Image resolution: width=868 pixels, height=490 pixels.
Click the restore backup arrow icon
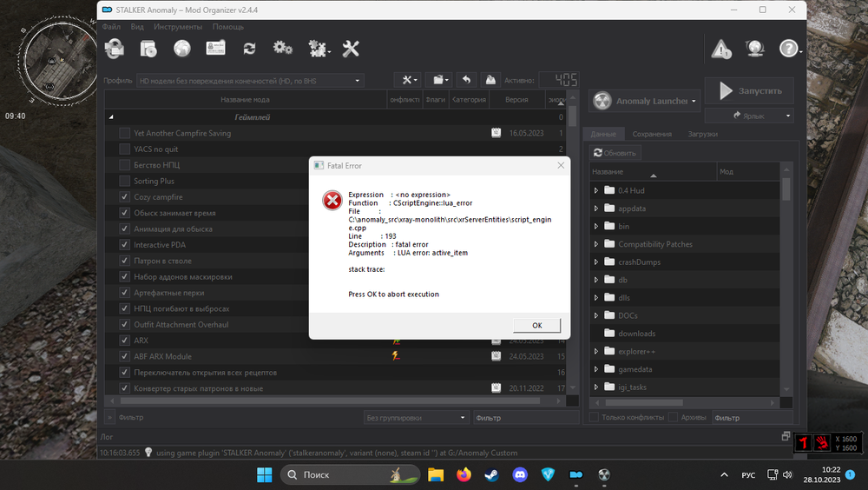point(466,80)
